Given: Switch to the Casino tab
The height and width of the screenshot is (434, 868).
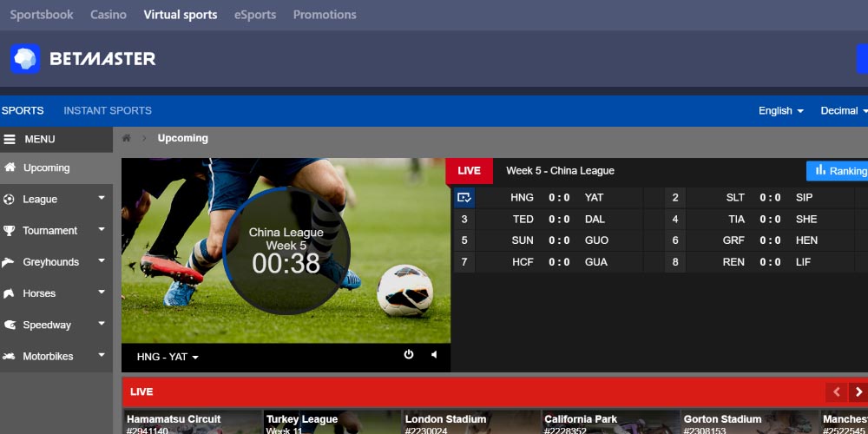Looking at the screenshot, I should click(x=108, y=15).
